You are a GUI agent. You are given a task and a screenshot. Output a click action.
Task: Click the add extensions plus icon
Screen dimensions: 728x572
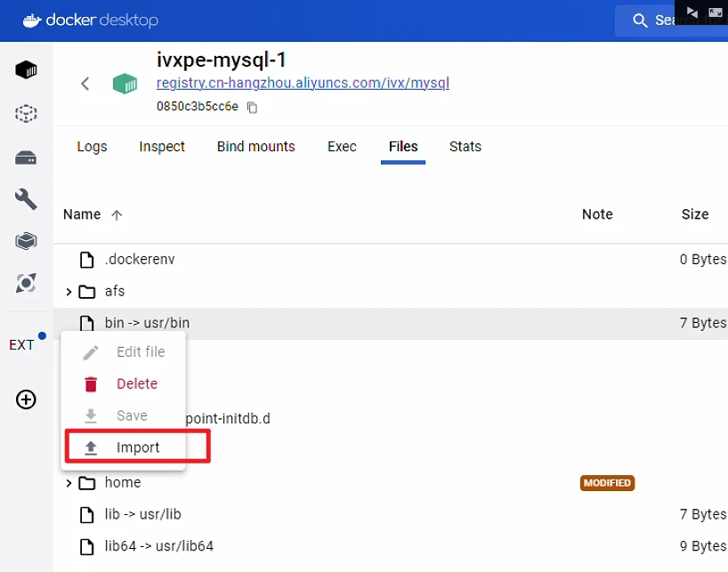click(x=26, y=399)
